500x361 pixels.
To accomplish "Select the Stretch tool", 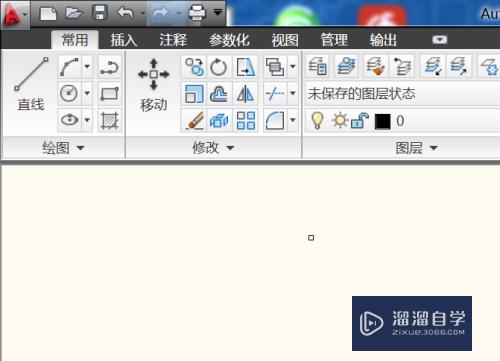I will click(x=246, y=67).
